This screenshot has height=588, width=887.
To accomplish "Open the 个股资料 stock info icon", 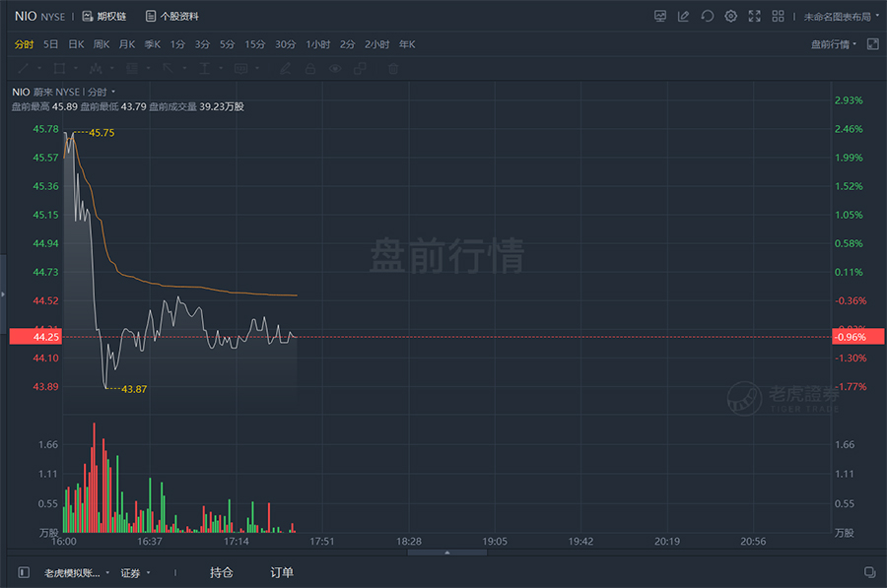I will coord(151,17).
